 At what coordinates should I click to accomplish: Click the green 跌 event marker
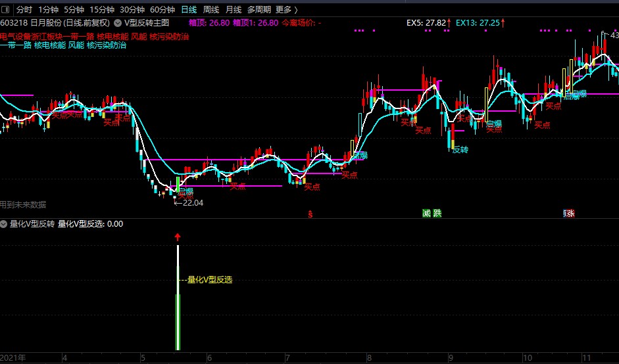[437, 214]
